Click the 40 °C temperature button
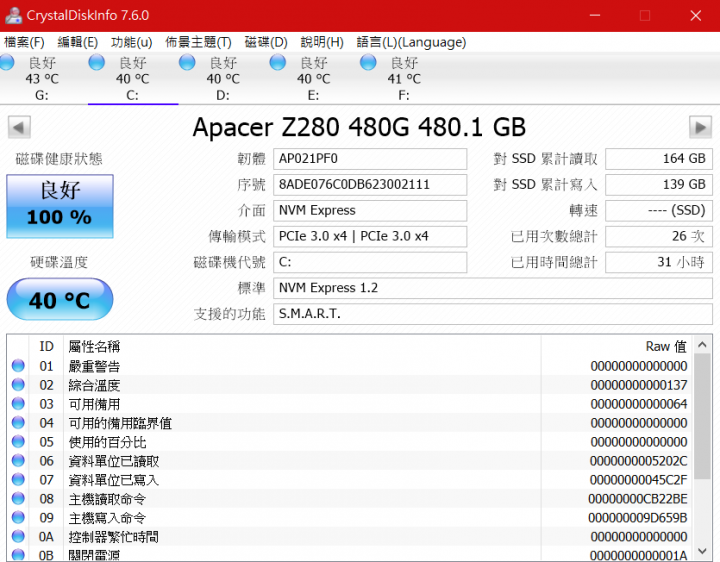720x562 pixels. coord(60,300)
